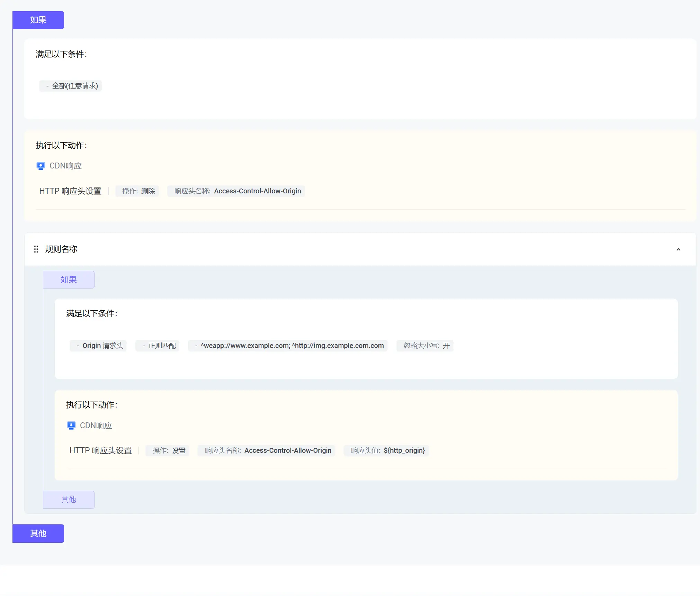The width and height of the screenshot is (700, 596).
Task: Click the nested 如果 label
Action: coord(69,279)
